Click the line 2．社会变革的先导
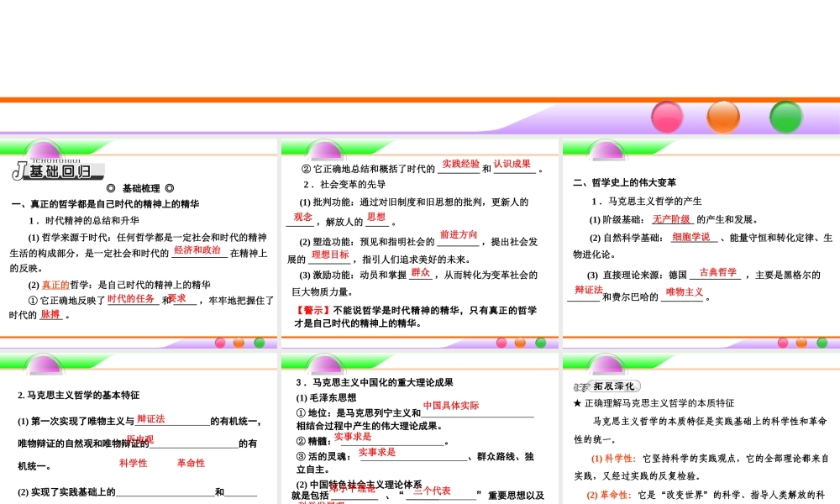840x504 pixels. pos(344,184)
